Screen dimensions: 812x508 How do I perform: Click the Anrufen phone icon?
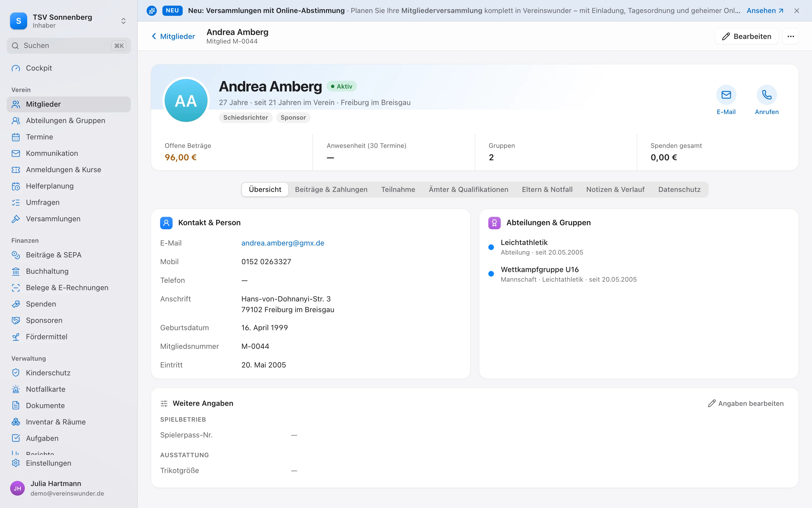click(x=767, y=95)
